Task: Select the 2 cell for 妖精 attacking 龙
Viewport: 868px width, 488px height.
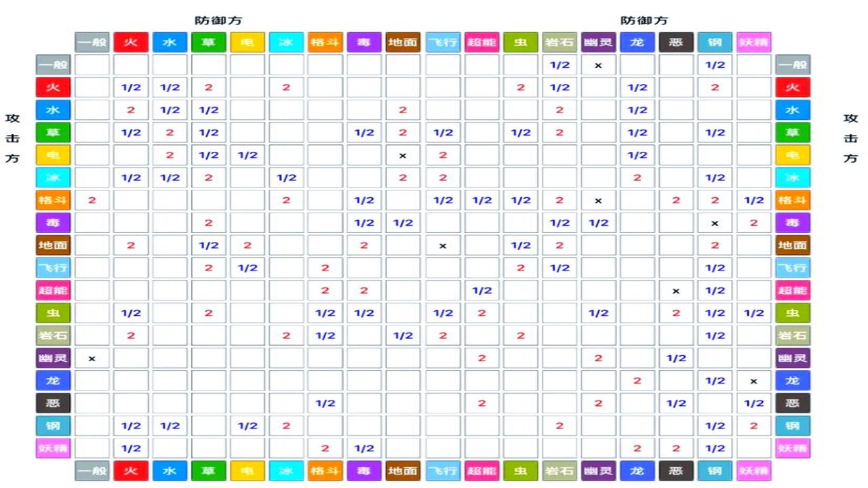Action: pyautogui.click(x=637, y=448)
